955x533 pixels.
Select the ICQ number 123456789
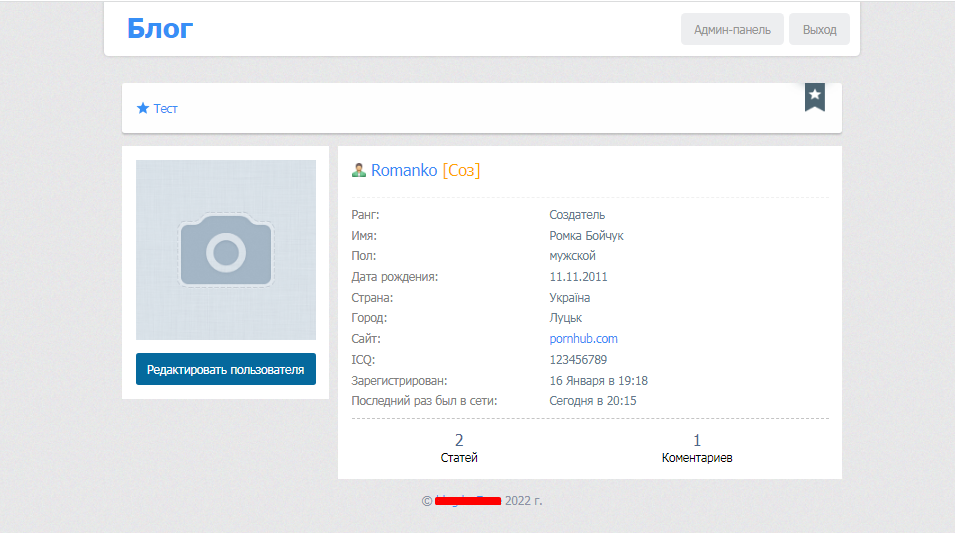578,360
